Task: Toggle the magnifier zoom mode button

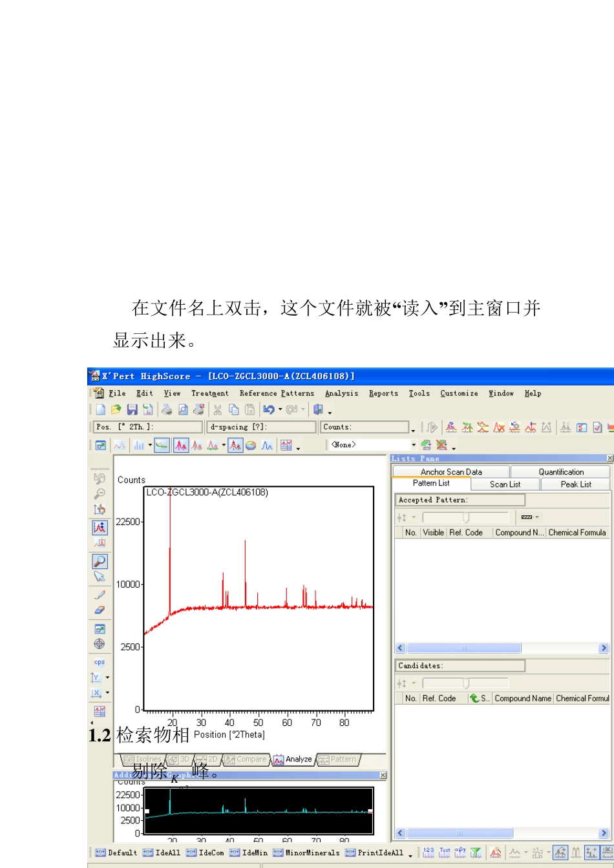Action: (100, 561)
